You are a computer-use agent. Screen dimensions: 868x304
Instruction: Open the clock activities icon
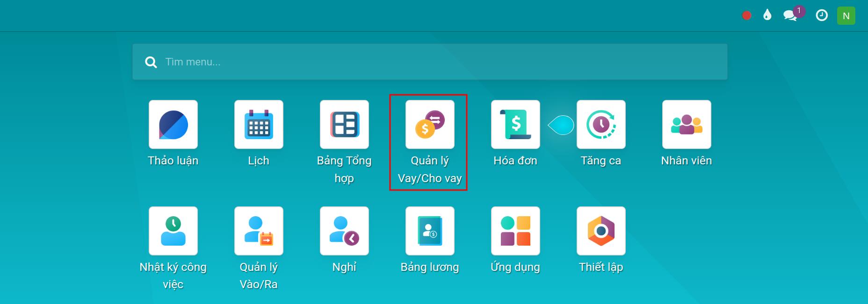[x=822, y=15]
